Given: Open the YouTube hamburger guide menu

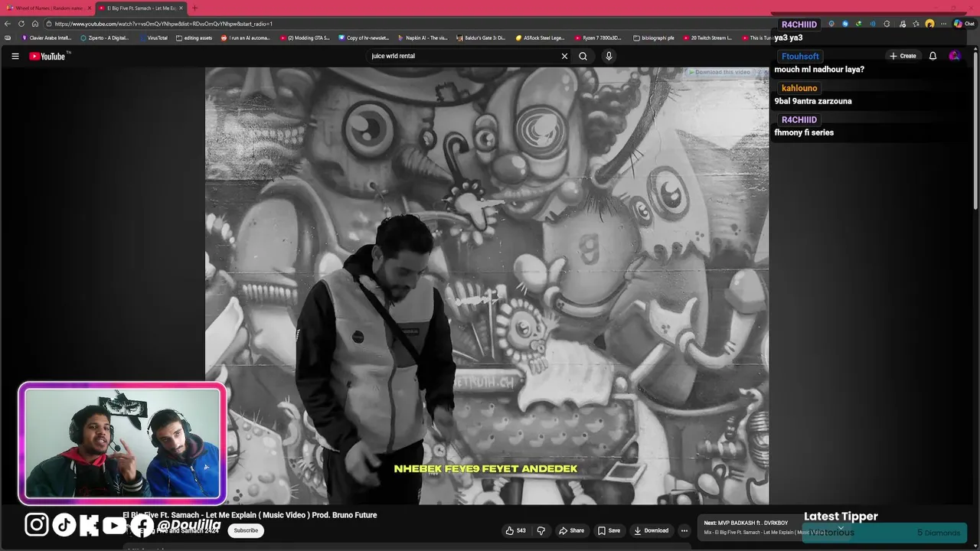Looking at the screenshot, I should coord(15,56).
